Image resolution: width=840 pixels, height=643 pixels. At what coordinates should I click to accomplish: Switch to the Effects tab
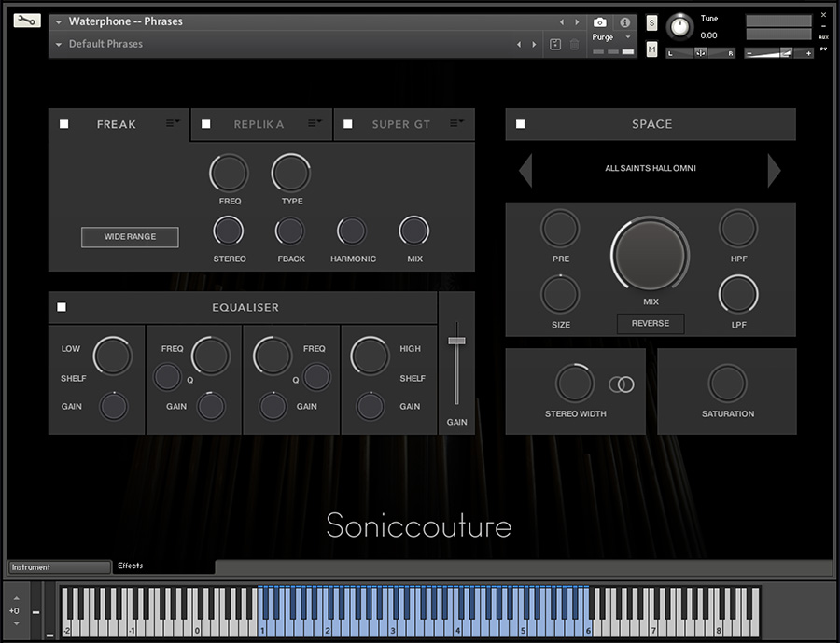point(163,566)
